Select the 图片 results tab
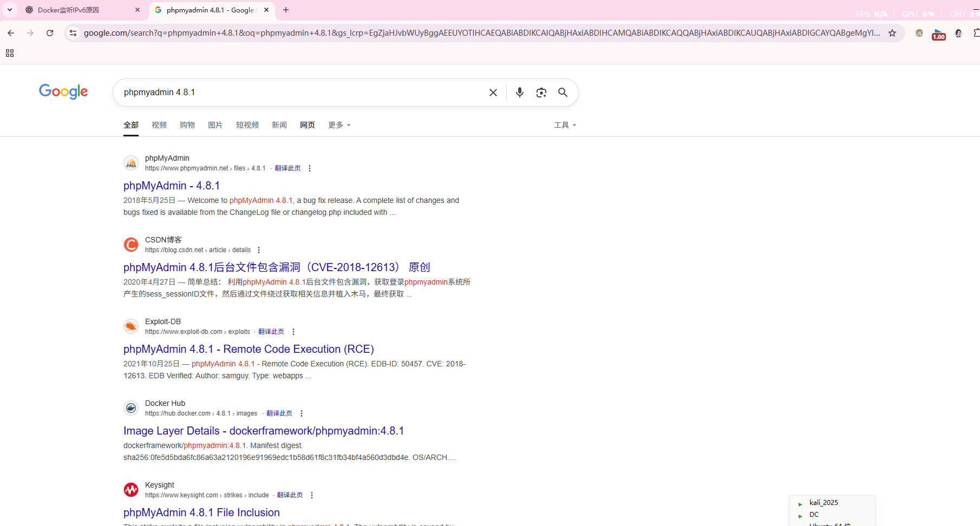This screenshot has height=526, width=980. click(215, 125)
